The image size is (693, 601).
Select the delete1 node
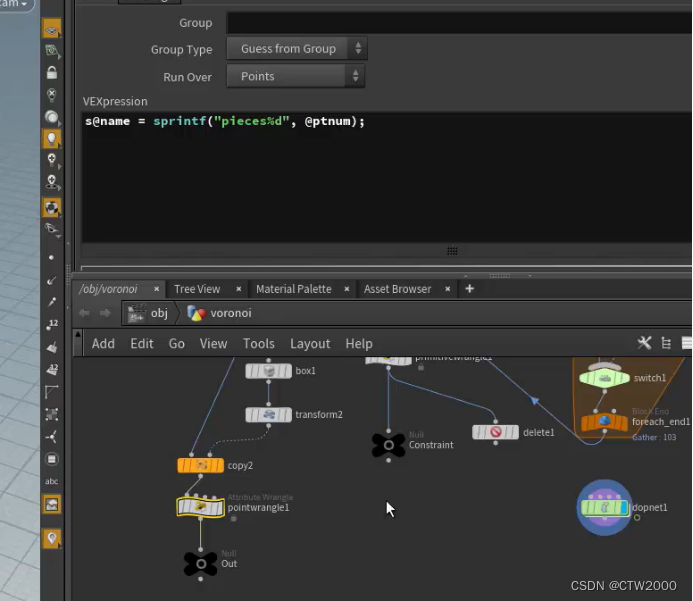[495, 432]
